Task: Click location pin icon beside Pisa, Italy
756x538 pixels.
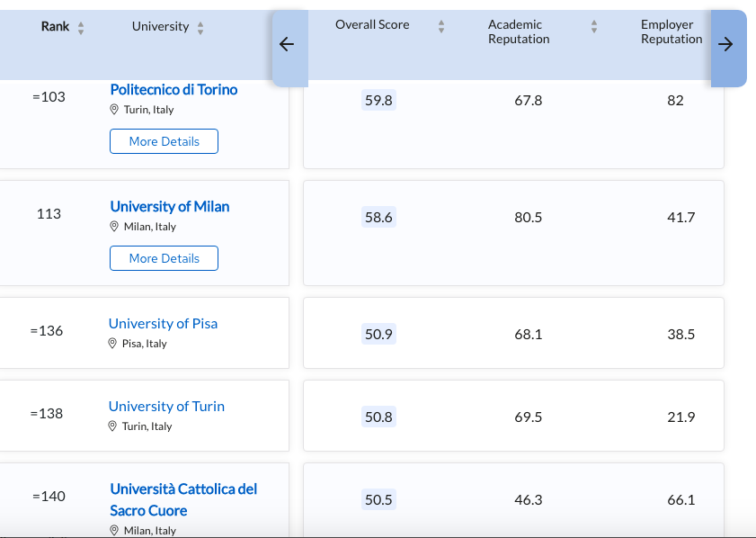Action: 113,344
